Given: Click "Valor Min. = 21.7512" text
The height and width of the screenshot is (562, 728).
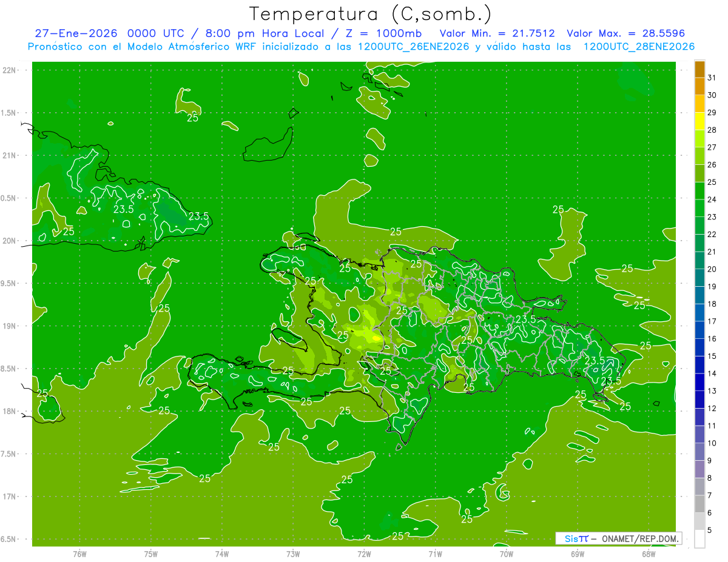Looking at the screenshot, I should click(497, 33).
